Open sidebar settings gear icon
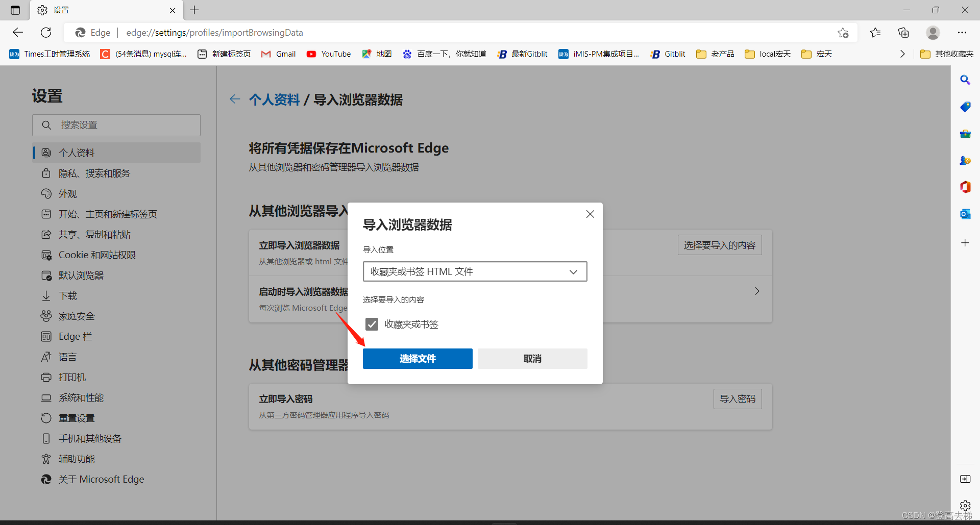The height and width of the screenshot is (525, 980). point(965,505)
